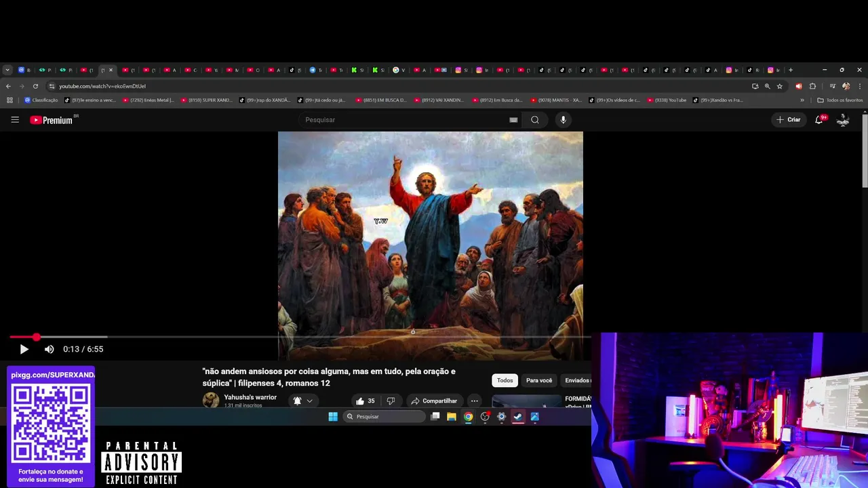Open the bookmarks apps grid icon
This screenshot has height=488, width=868.
point(9,100)
